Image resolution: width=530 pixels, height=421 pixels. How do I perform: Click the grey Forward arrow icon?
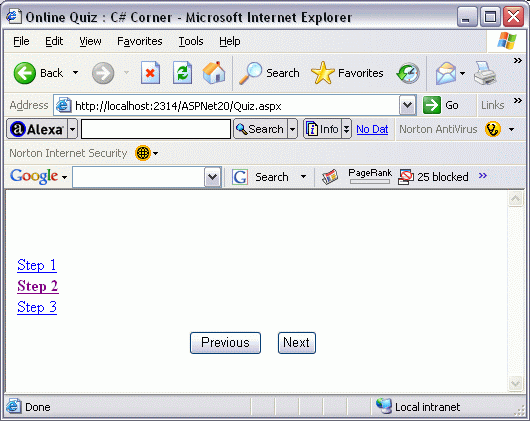(103, 73)
